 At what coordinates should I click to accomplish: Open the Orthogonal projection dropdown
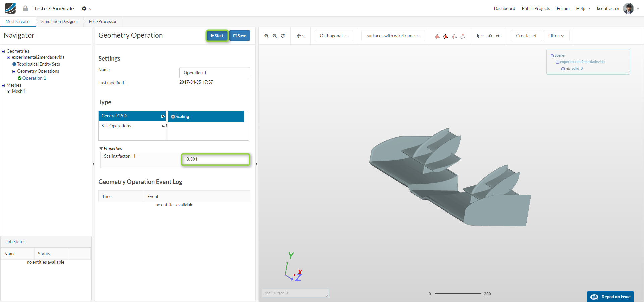click(x=333, y=36)
